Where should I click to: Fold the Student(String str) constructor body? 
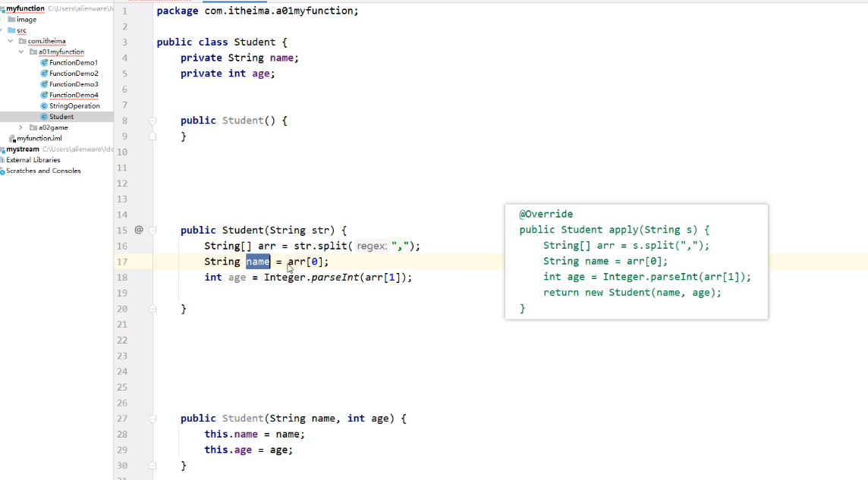coord(152,230)
